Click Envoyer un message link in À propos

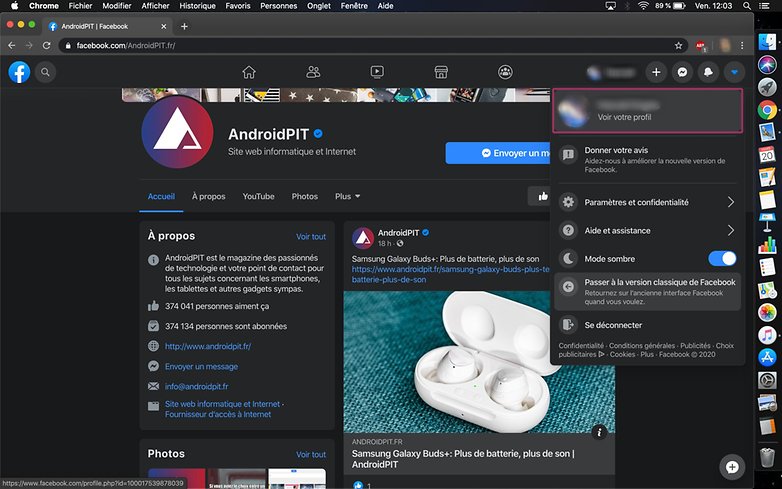201,366
